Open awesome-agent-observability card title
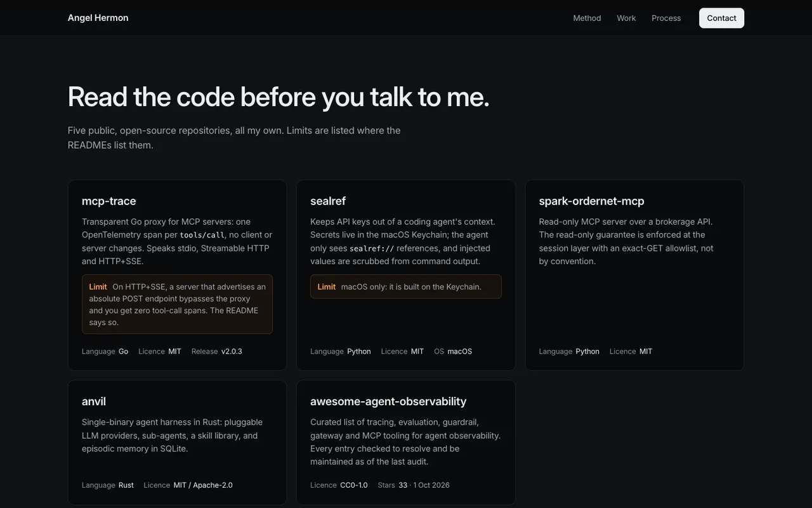The height and width of the screenshot is (508, 812). click(388, 401)
